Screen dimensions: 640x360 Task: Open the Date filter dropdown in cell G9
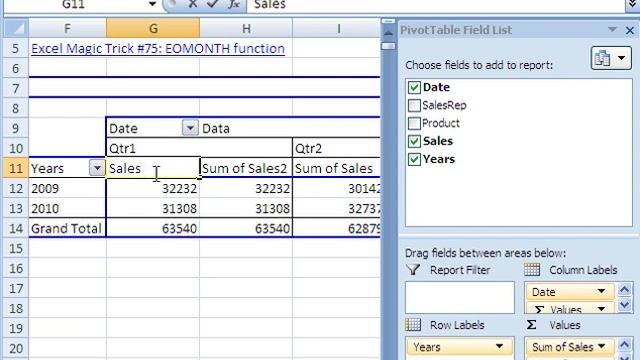click(x=190, y=128)
